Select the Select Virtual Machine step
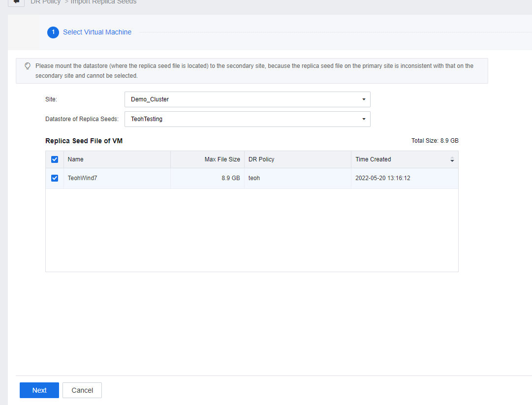The width and height of the screenshot is (532, 405). click(x=97, y=32)
